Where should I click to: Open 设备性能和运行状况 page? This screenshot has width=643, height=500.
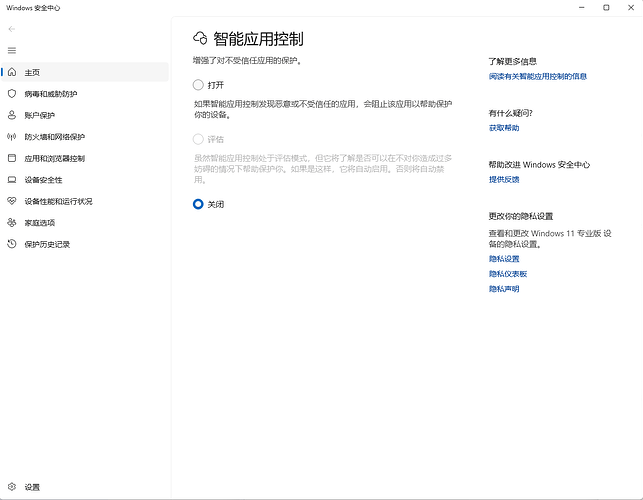[x=84, y=201]
